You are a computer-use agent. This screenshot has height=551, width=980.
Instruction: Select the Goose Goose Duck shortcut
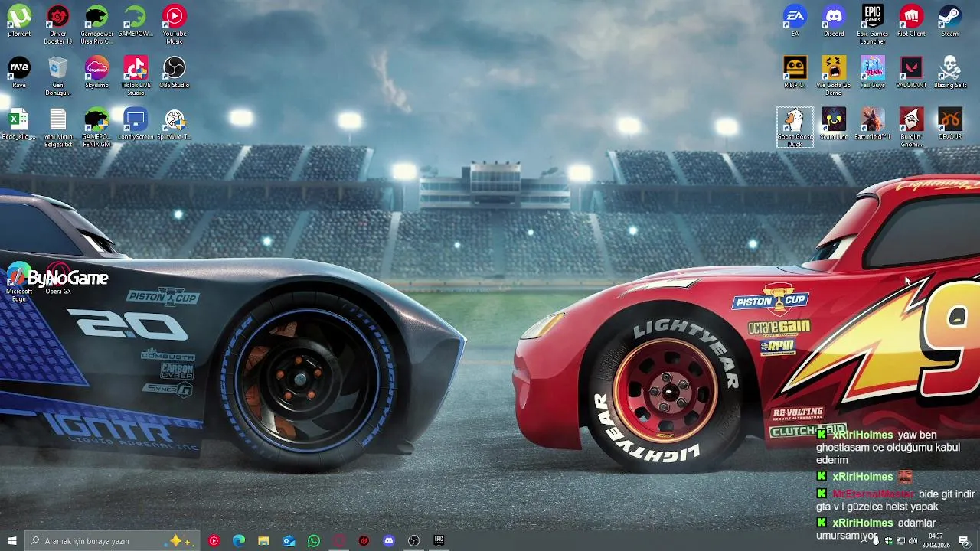[795, 127]
